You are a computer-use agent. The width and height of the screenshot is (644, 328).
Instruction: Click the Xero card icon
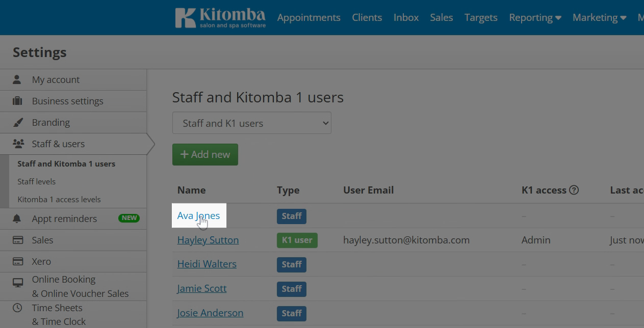pyautogui.click(x=18, y=261)
